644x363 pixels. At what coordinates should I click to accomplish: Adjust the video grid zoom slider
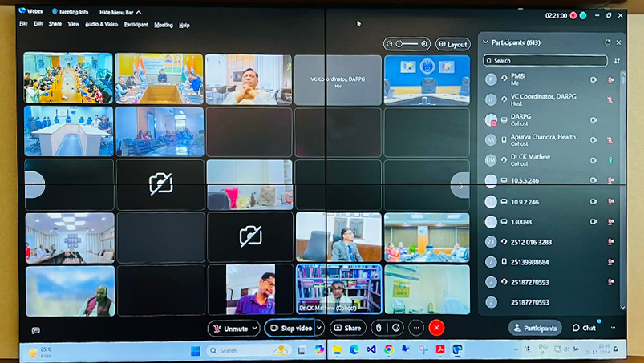click(x=407, y=44)
